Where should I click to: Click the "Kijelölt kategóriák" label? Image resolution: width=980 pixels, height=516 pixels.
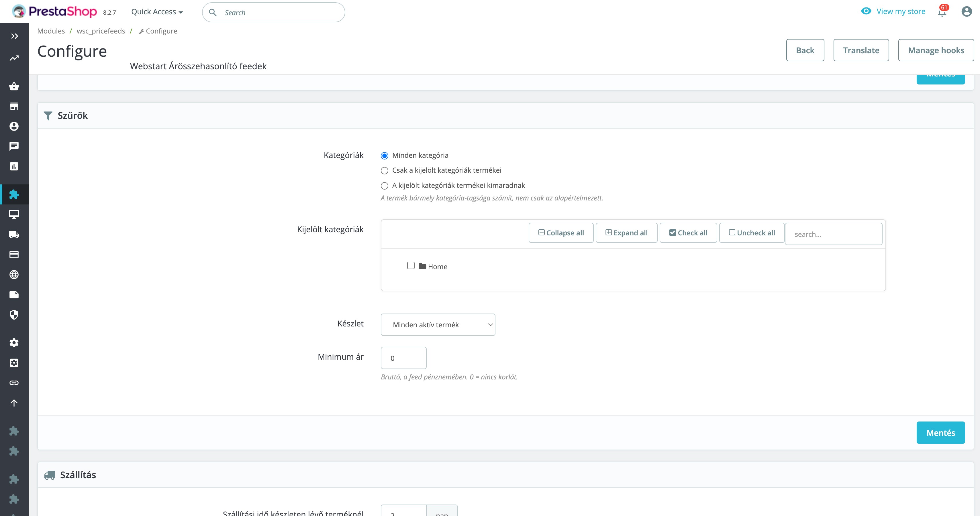point(330,229)
